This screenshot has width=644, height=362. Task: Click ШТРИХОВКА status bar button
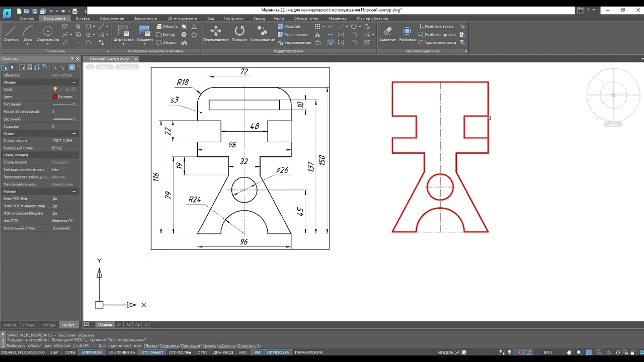278,352
